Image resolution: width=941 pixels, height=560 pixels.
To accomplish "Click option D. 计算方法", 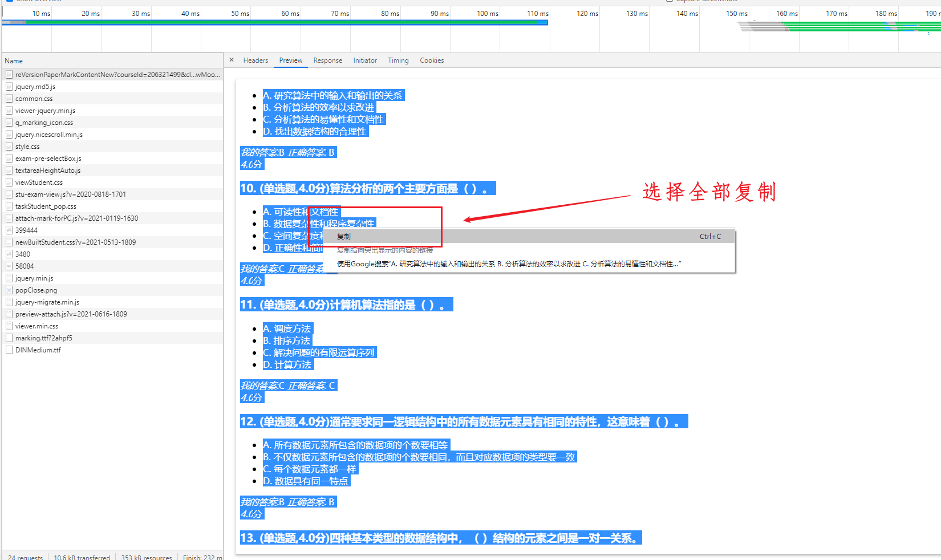I will click(288, 365).
